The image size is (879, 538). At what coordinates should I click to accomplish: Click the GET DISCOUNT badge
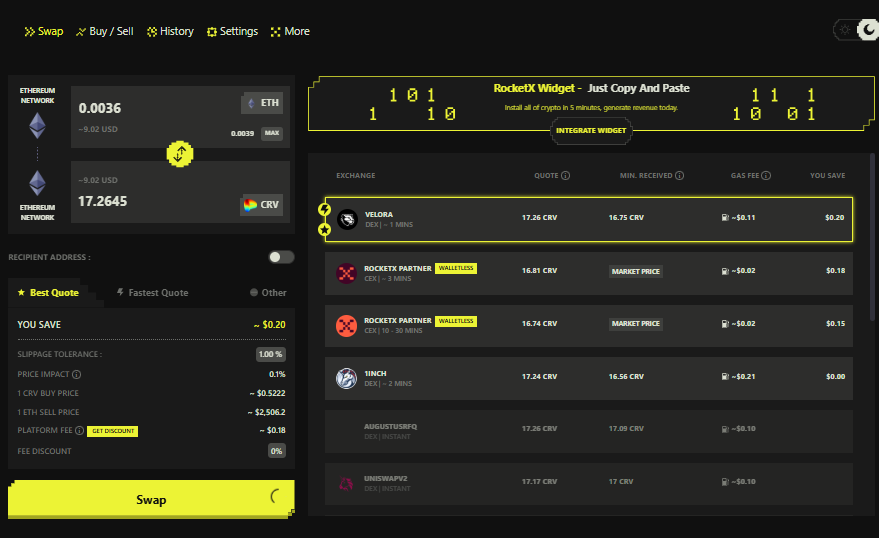pyautogui.click(x=113, y=431)
